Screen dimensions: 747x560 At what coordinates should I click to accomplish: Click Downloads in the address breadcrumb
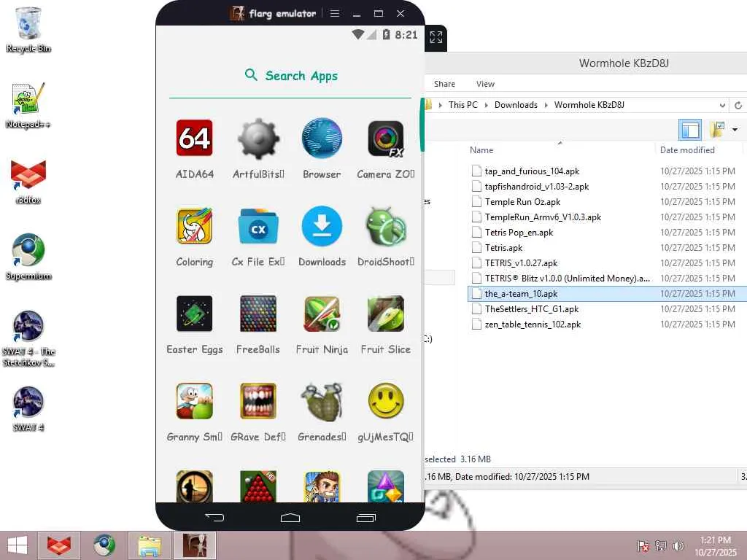click(x=516, y=105)
